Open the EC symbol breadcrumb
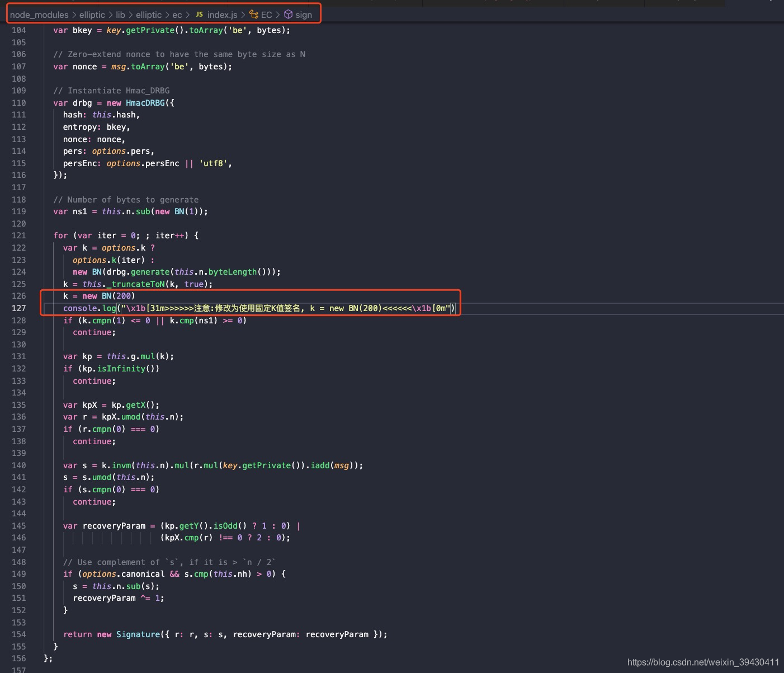This screenshot has height=673, width=784. [x=266, y=15]
